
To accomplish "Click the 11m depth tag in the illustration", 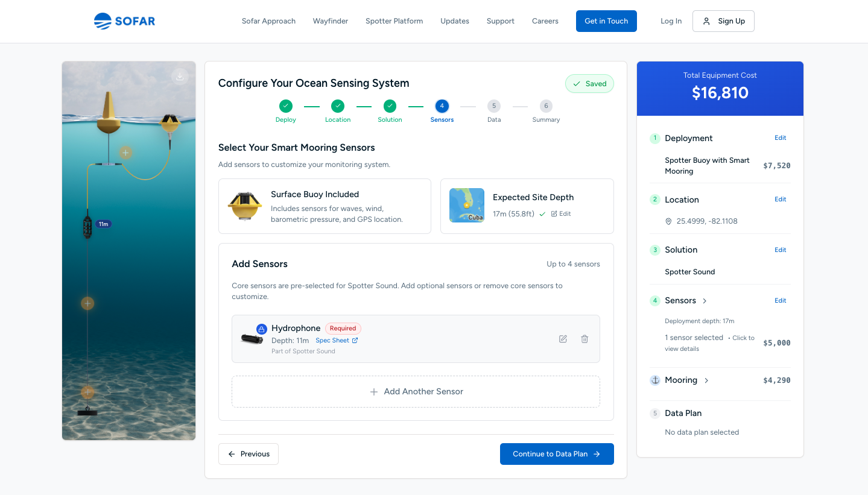I will click(103, 224).
